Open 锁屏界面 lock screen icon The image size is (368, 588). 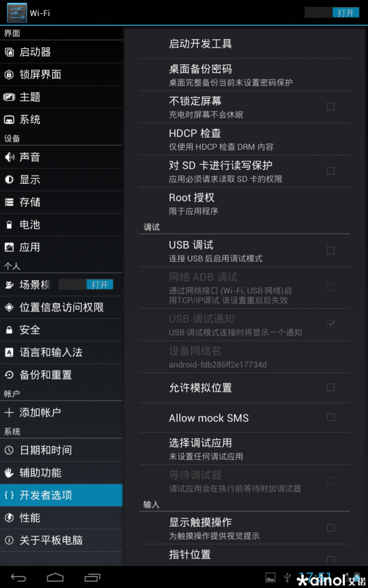tap(9, 75)
